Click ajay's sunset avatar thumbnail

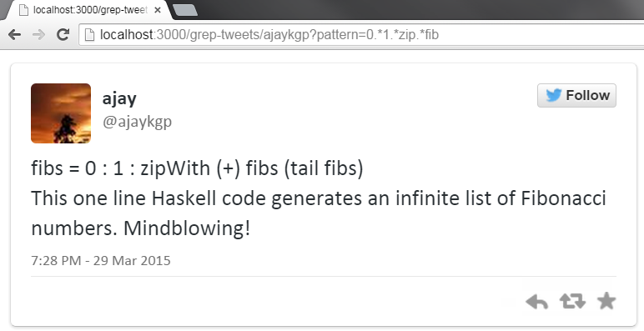pos(61,113)
